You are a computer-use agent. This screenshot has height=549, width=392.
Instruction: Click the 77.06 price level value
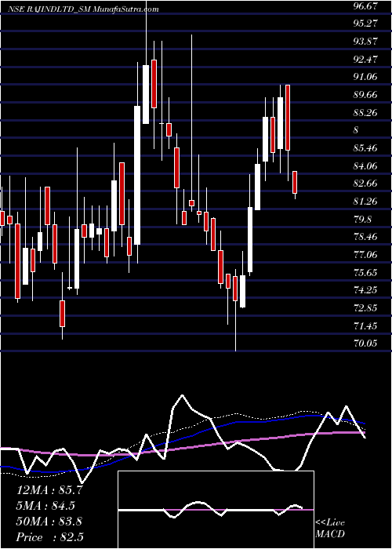click(366, 255)
